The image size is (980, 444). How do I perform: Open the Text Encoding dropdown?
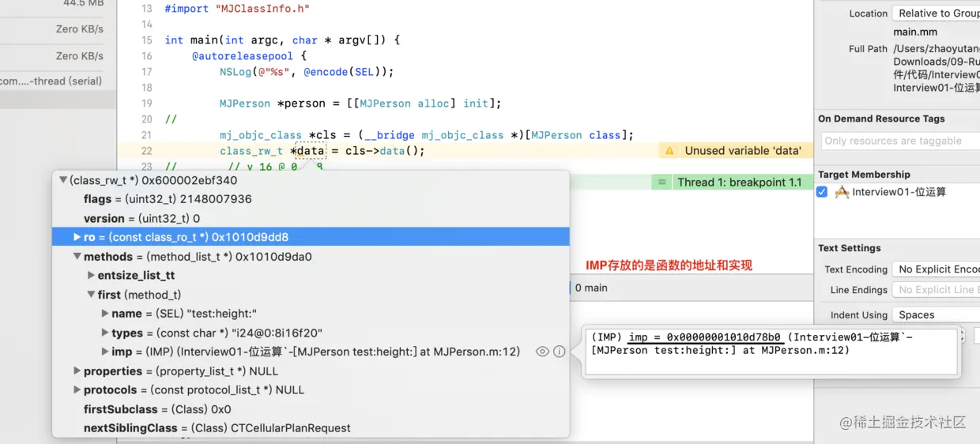tap(936, 269)
